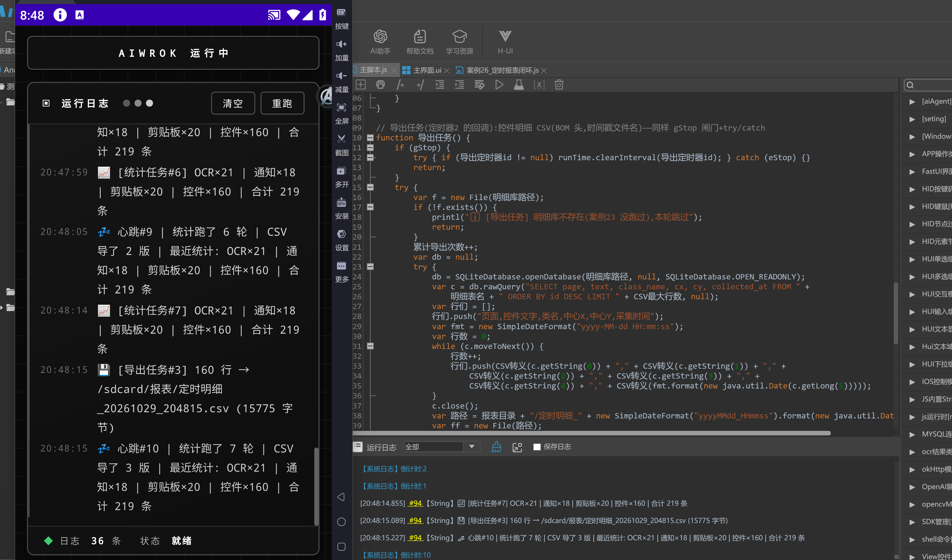Close the 案例26_定时报表闭环.js tab
This screenshot has height=560, width=952.
pyautogui.click(x=544, y=71)
